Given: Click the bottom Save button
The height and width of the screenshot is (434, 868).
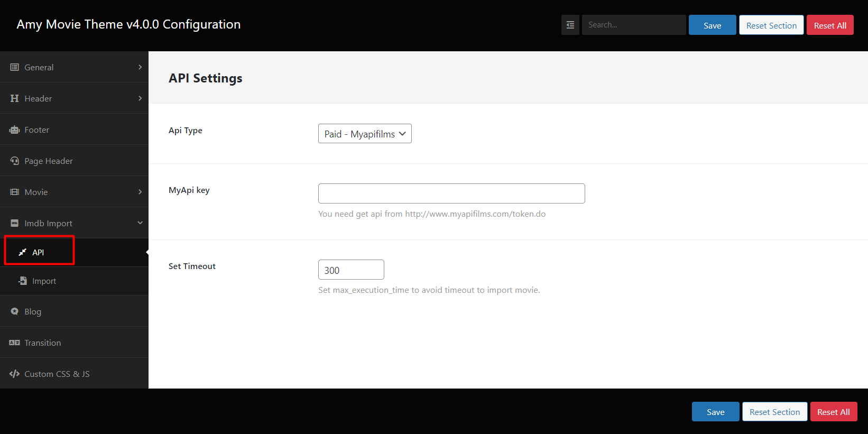Looking at the screenshot, I should click(715, 412).
